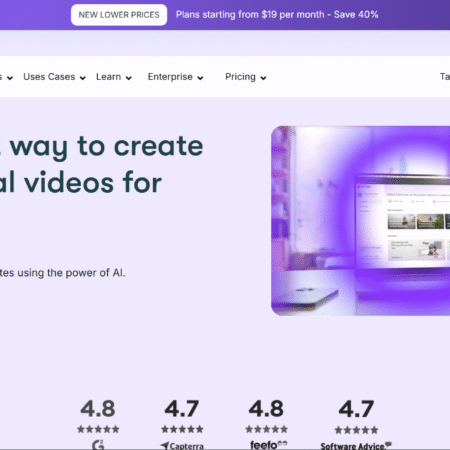The height and width of the screenshot is (450, 450).
Task: Open the Learn menu
Action: (x=108, y=77)
